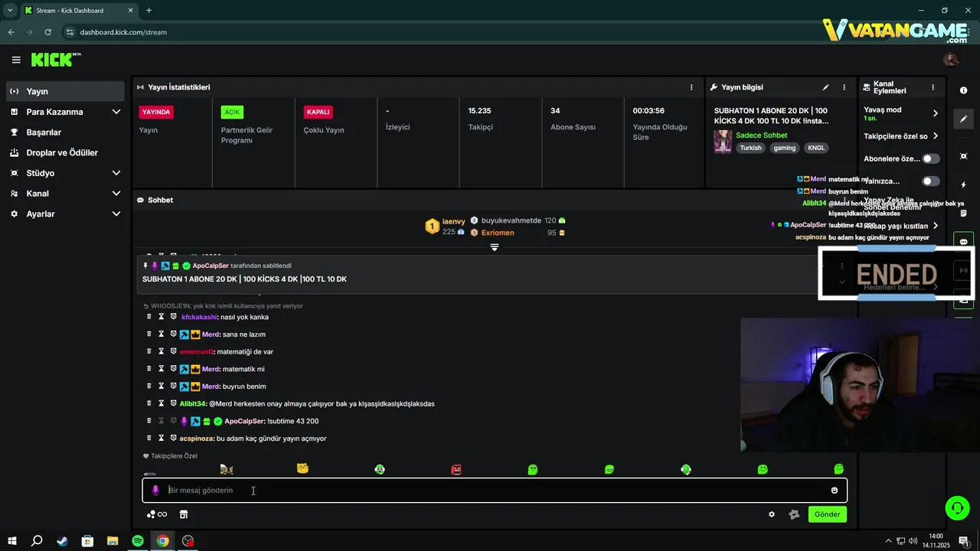
Task: Open Windows Start menu
Action: pyautogui.click(x=11, y=541)
